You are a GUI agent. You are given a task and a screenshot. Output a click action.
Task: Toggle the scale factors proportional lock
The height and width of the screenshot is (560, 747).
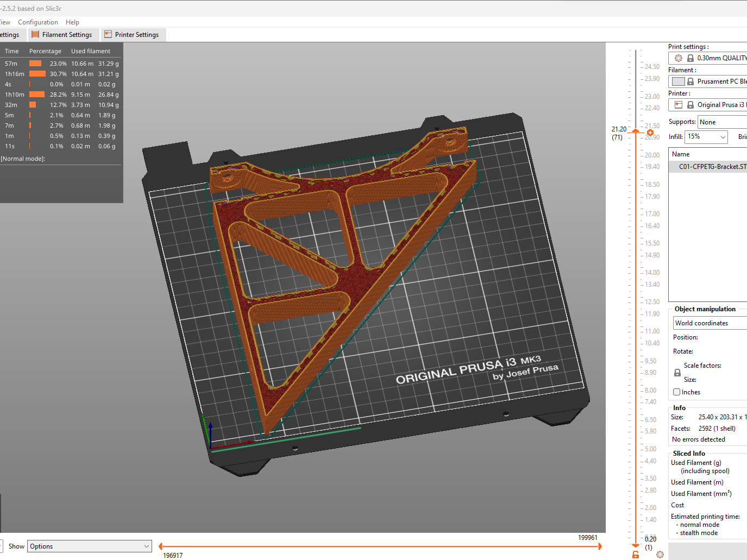[x=677, y=373]
